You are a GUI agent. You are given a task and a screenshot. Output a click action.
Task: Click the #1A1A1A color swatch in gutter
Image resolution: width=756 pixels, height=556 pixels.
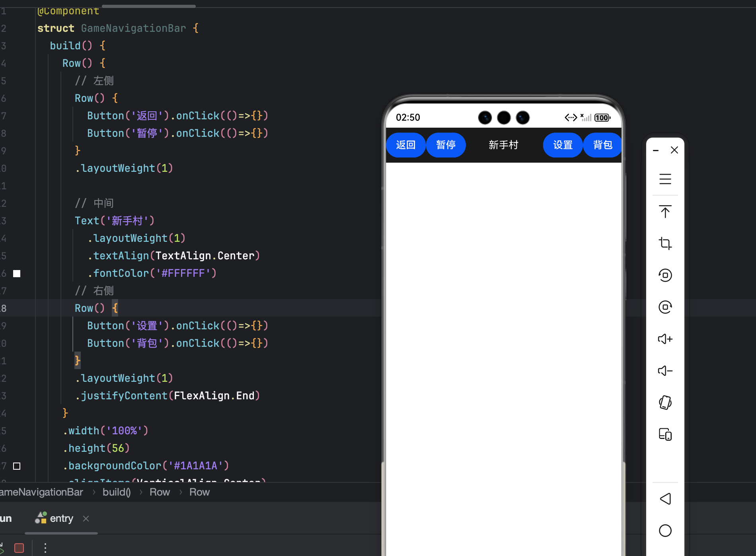pos(17,466)
